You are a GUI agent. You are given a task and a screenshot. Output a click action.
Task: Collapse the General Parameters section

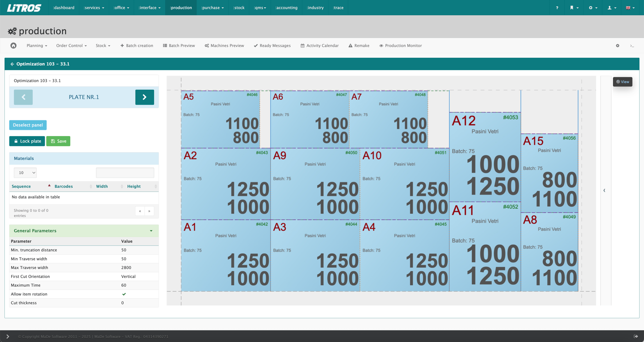[x=151, y=231]
